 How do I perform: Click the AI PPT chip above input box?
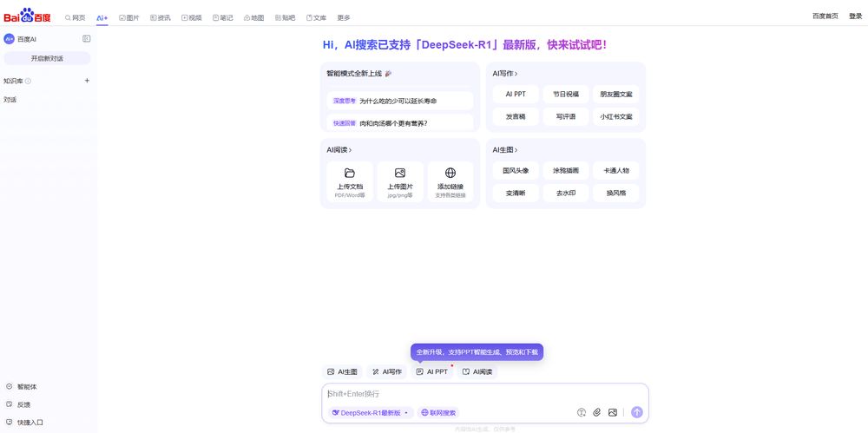[x=431, y=371]
